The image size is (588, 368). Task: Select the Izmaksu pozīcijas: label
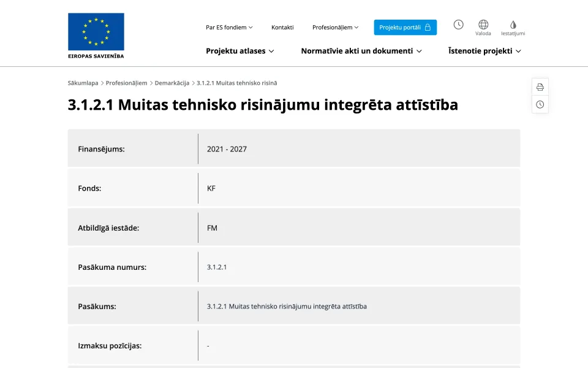[x=110, y=346]
